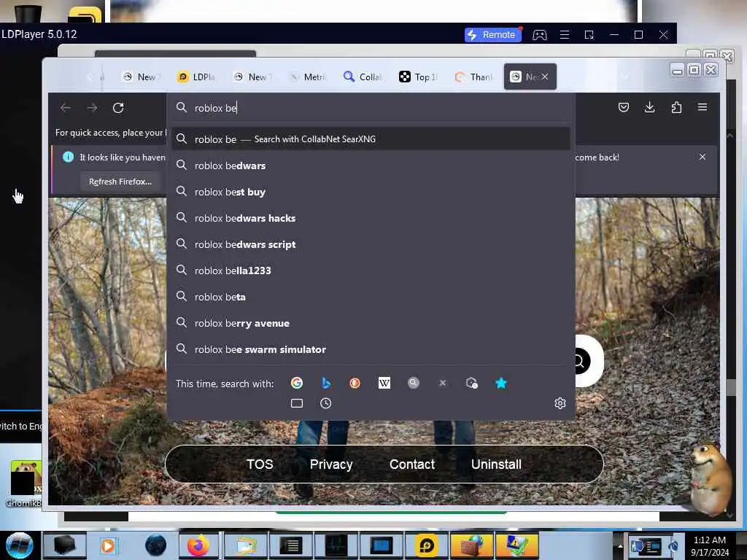Viewport: 747px width, 560px height.
Task: Open the extensions puzzle icon
Action: [676, 107]
